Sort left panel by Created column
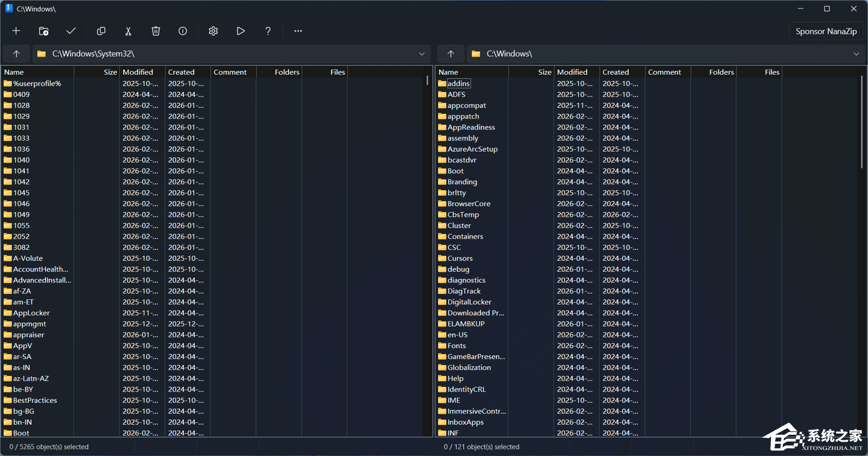The width and height of the screenshot is (868, 456). tap(188, 72)
